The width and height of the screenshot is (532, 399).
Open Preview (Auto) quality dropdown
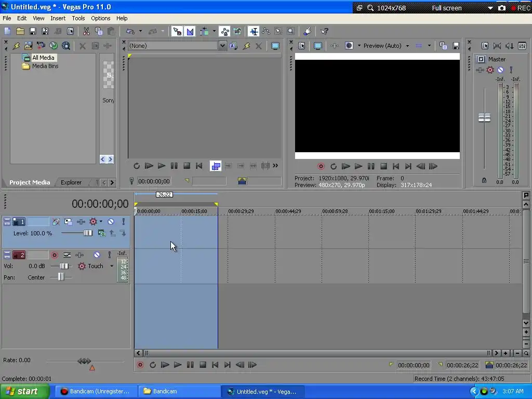(x=407, y=46)
